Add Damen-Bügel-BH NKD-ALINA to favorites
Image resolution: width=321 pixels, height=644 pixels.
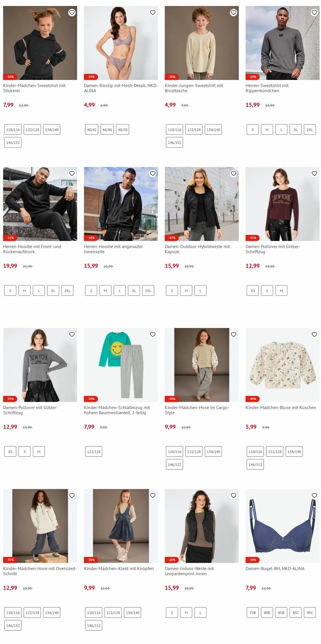coord(314,495)
